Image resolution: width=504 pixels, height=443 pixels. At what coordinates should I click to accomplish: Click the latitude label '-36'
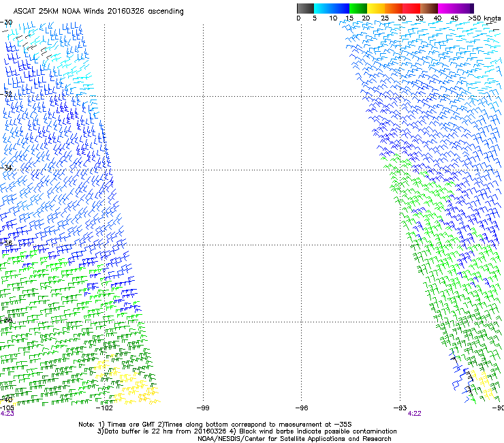coord(6,243)
